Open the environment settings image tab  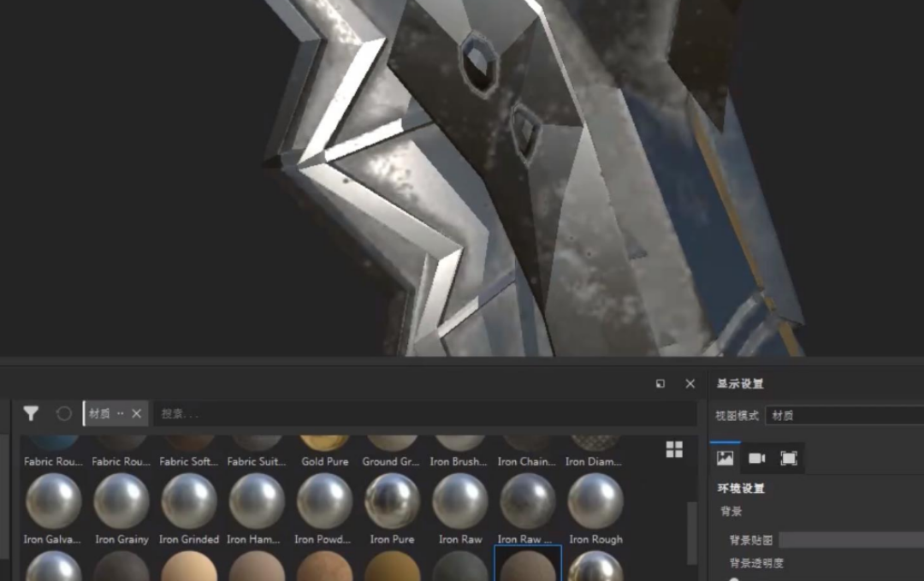(x=726, y=459)
